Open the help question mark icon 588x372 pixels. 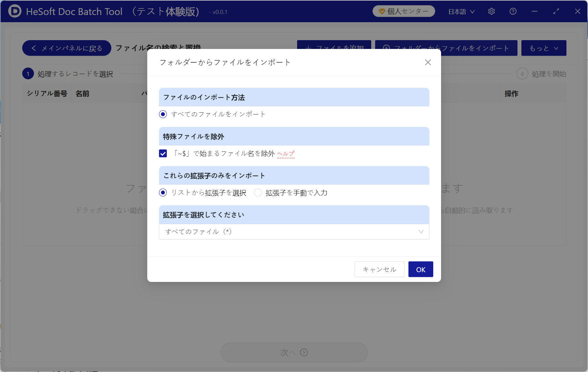click(x=513, y=11)
